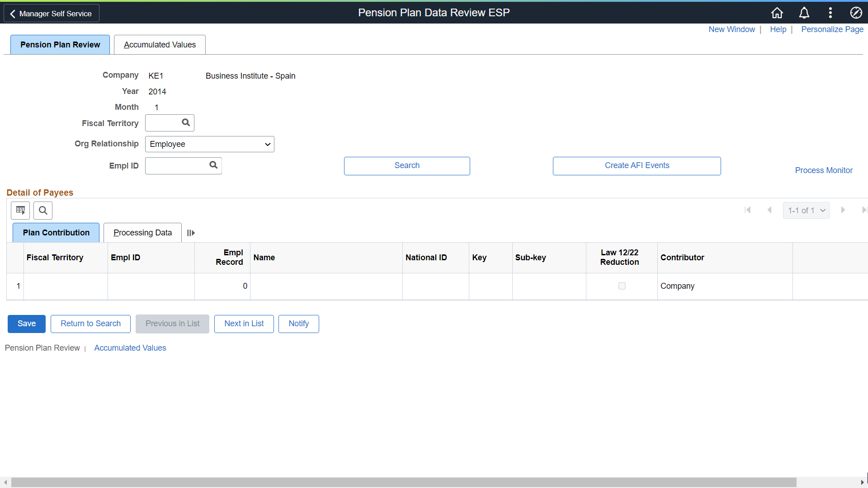Open the Process Monitor link
868x488 pixels.
point(824,170)
